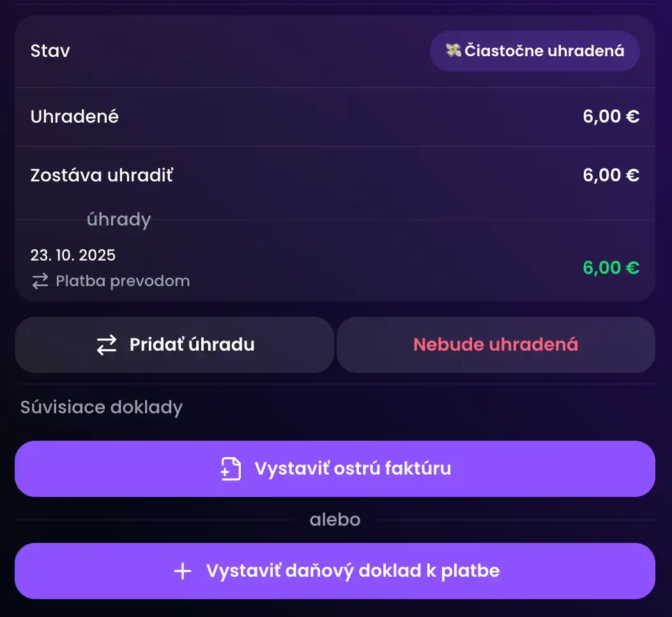The image size is (672, 617).
Task: Issue Vystaviť daňový doklad k platbe
Action: pos(352,571)
